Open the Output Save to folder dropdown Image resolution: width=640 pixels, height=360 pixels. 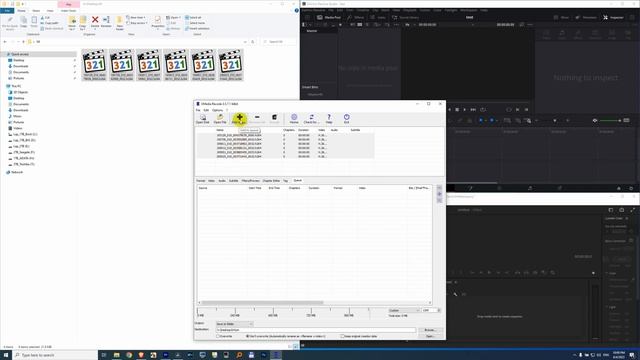click(234, 324)
